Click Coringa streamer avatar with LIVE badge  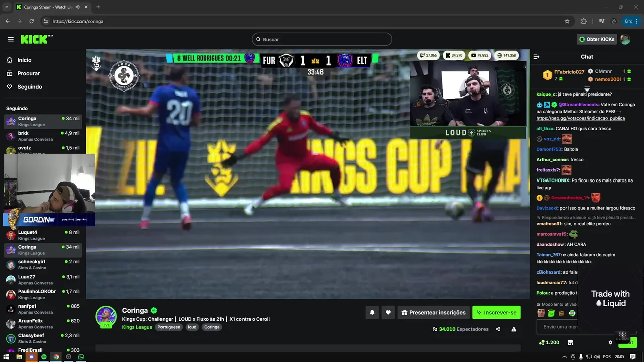(x=106, y=317)
